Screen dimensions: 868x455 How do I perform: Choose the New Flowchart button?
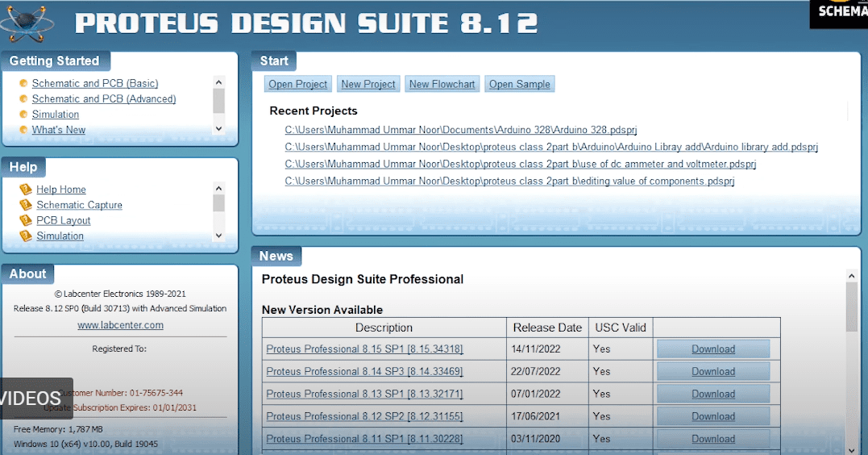(x=442, y=84)
